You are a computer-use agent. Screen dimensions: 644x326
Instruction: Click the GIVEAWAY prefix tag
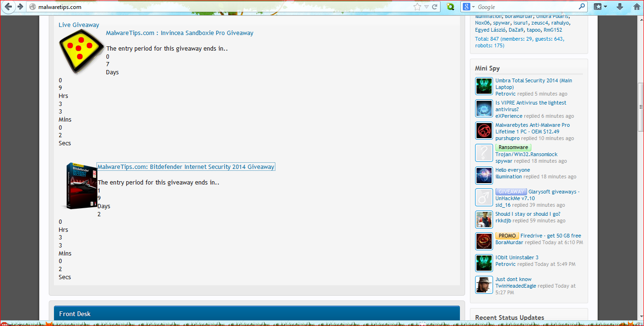click(511, 192)
